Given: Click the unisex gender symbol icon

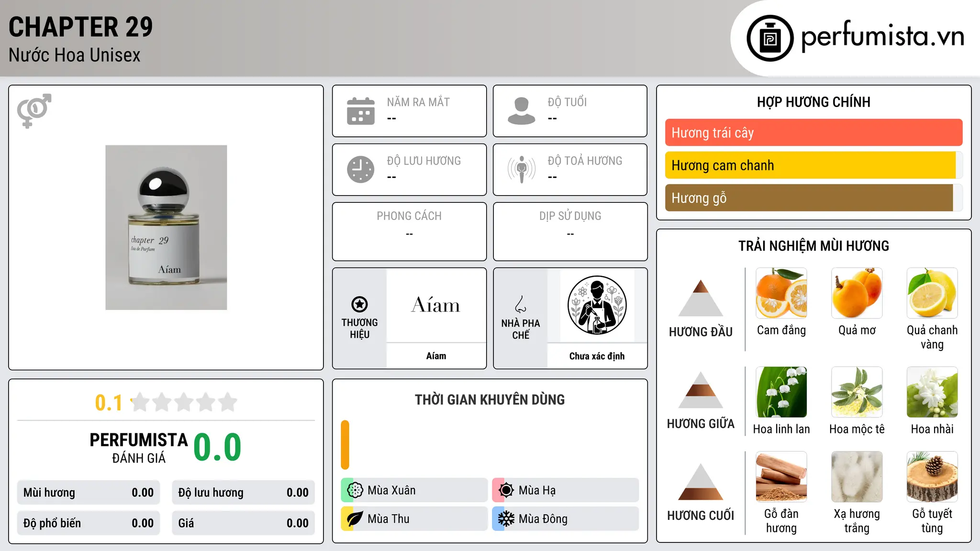Looking at the screenshot, I should [x=34, y=110].
